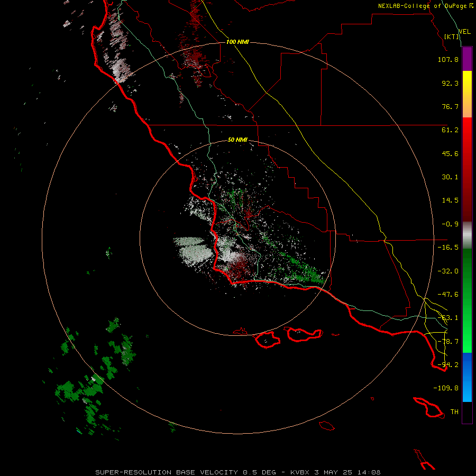Click the -109.8 velocity scale value
This screenshot has height=476, width=476.
pyautogui.click(x=446, y=388)
